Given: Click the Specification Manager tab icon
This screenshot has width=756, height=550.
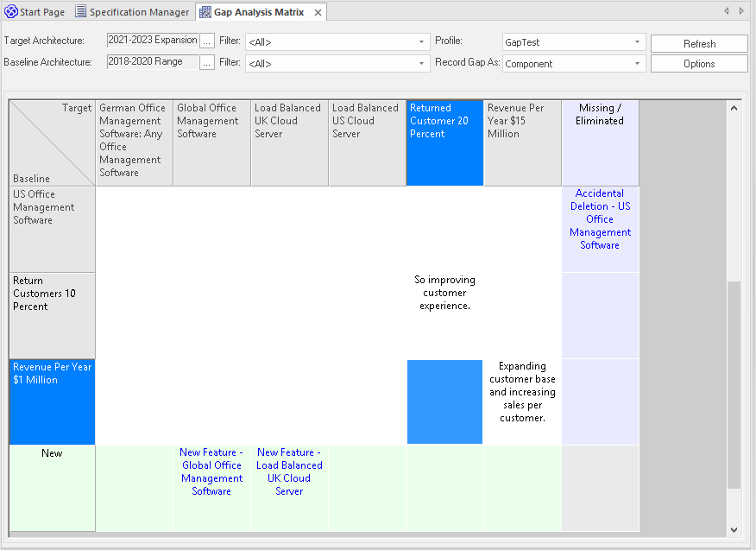Looking at the screenshot, I should point(80,12).
